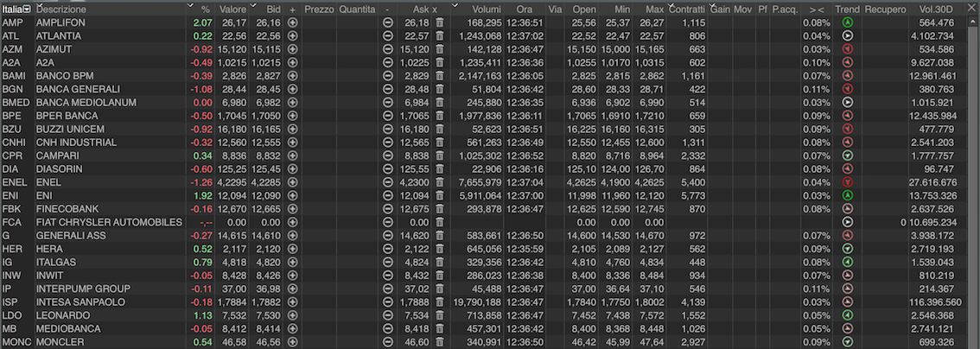Open the chevron just left of the % header
The image size is (980, 349).
tap(190, 5)
